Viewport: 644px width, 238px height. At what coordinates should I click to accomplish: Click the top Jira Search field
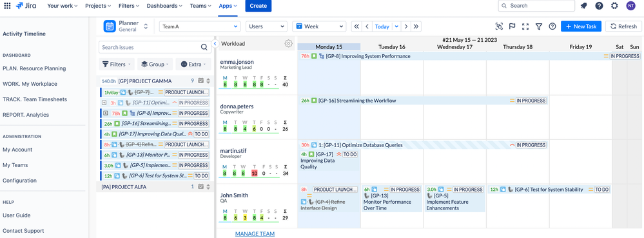(x=536, y=6)
